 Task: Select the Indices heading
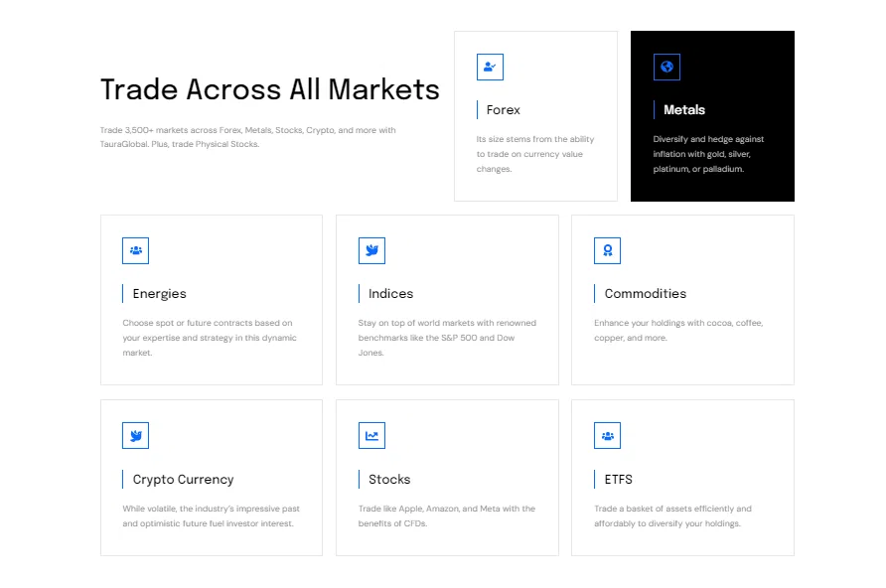[391, 294]
